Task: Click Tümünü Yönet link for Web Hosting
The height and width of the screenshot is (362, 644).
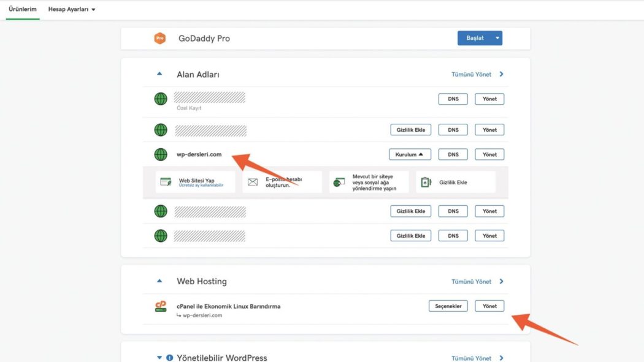Action: (x=471, y=282)
